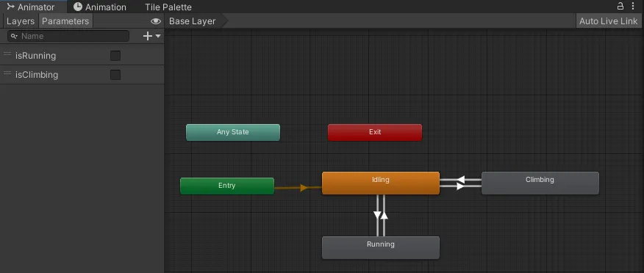Select the Idling to Climbing transition arrow
This screenshot has height=273, width=644.
[x=461, y=186]
